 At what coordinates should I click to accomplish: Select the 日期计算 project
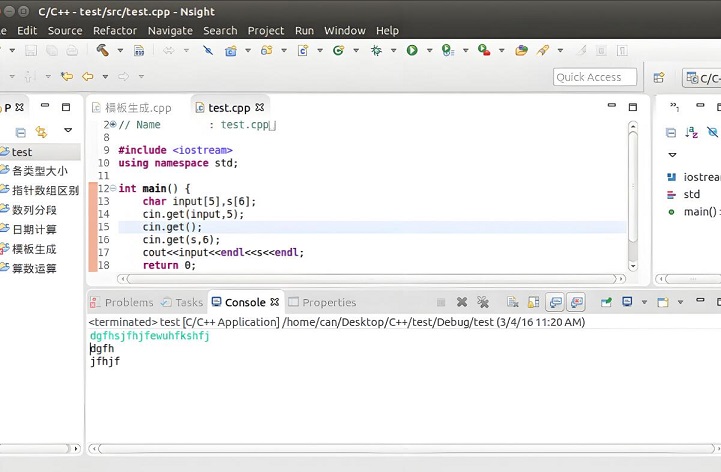(34, 229)
